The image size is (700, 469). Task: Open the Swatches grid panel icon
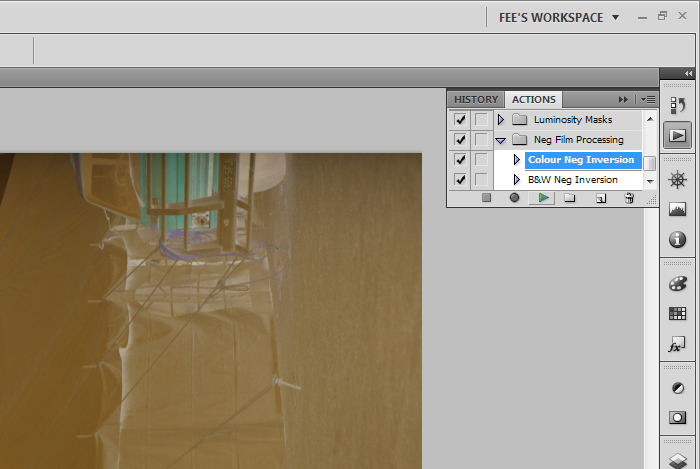[677, 314]
